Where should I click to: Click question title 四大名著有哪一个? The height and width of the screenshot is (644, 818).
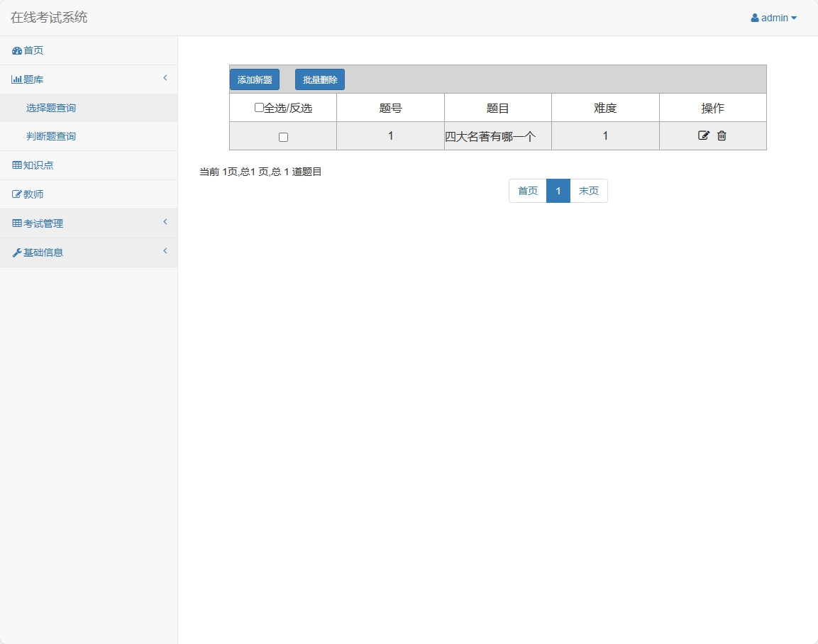coord(490,137)
